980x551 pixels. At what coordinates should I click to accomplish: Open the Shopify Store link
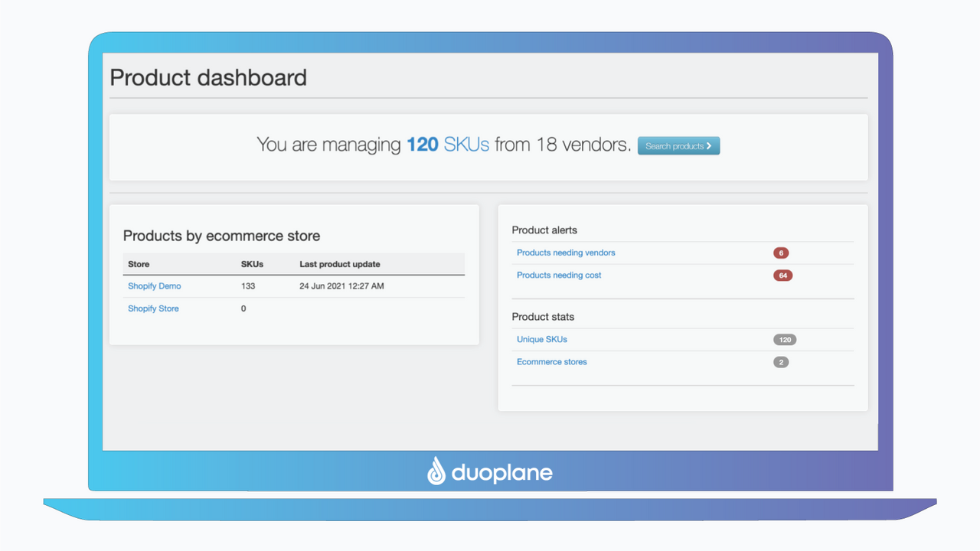click(154, 308)
